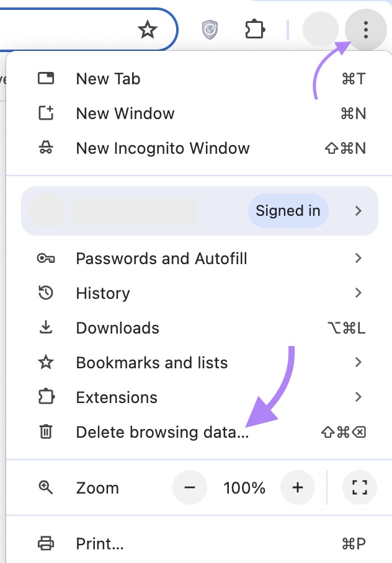Image resolution: width=392 pixels, height=563 pixels.
Task: Open a New Tab from the menu
Action: (108, 79)
